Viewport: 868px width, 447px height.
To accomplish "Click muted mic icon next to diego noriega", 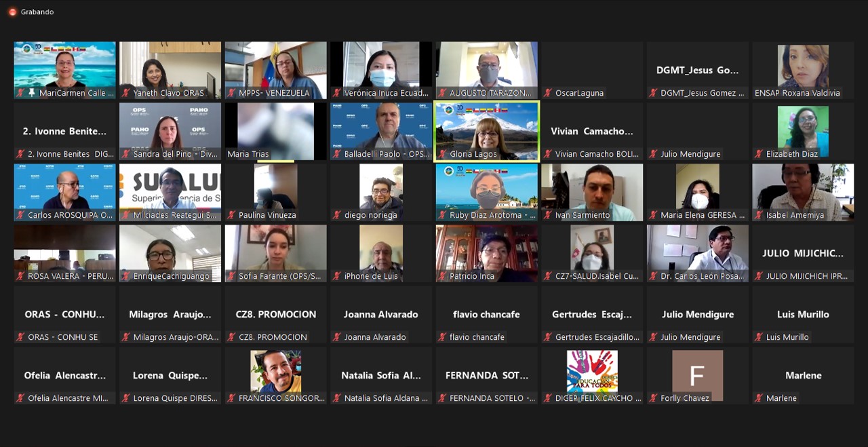I will pyautogui.click(x=336, y=215).
